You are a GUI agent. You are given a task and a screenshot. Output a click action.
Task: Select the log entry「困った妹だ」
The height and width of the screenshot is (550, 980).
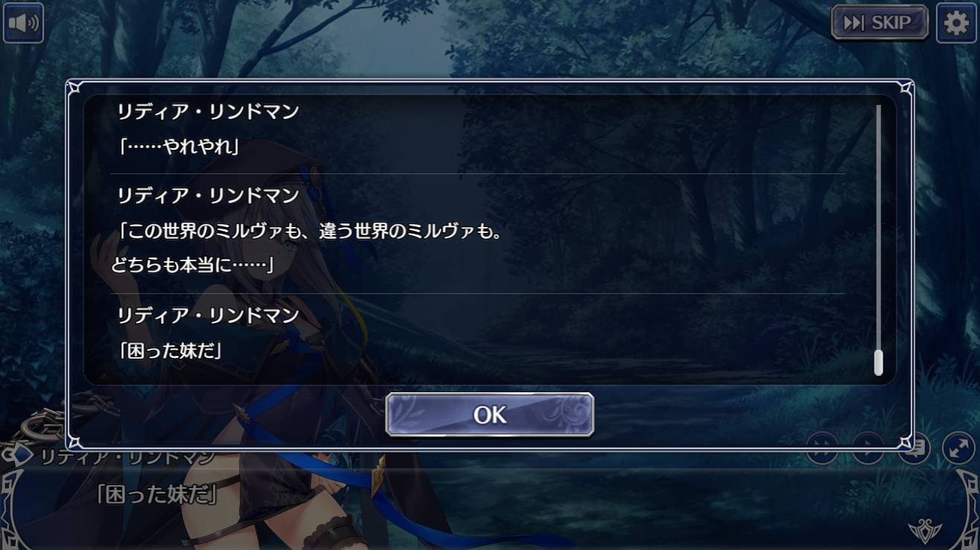point(171,351)
